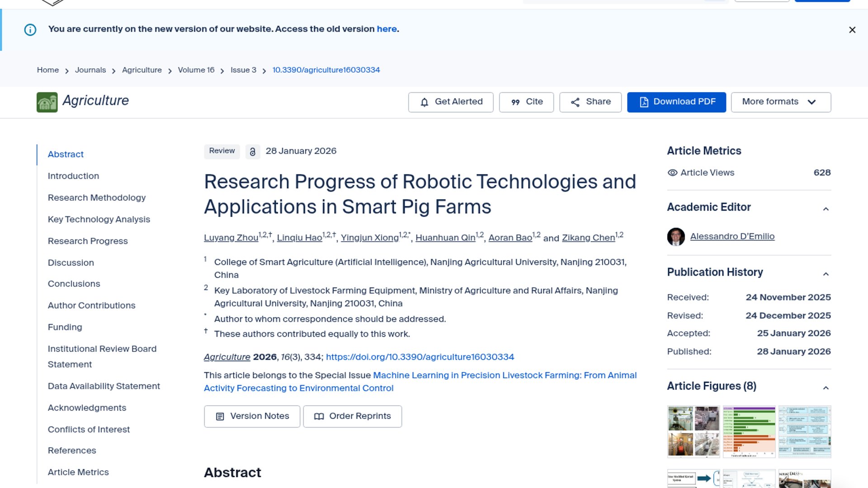Click the open access lock icon

[x=253, y=152]
